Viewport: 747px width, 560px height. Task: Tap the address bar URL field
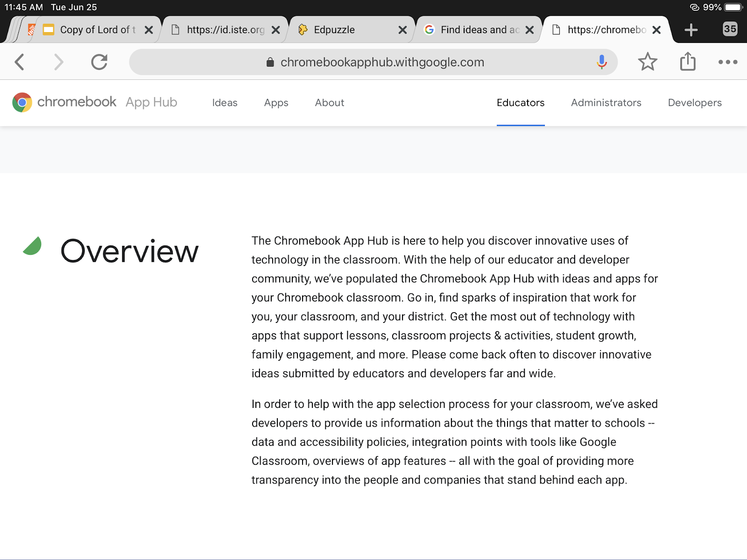[373, 62]
